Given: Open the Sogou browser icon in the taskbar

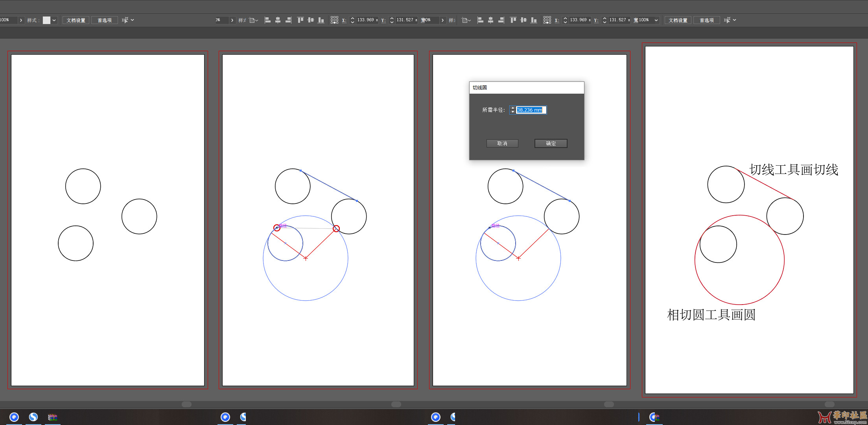Looking at the screenshot, I should coord(33,417).
